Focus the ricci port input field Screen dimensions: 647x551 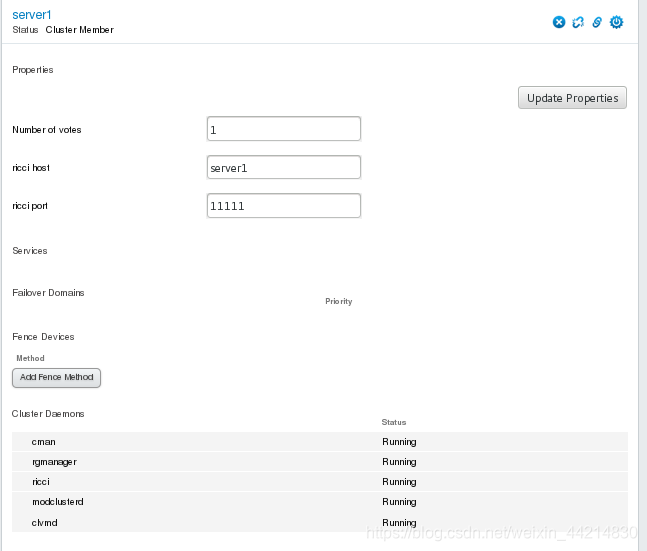coord(284,206)
